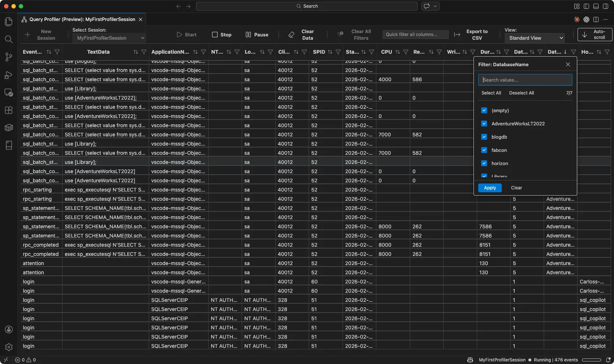The image size is (614, 364).
Task: Toggle the (empty) value checkbox
Action: point(484,110)
